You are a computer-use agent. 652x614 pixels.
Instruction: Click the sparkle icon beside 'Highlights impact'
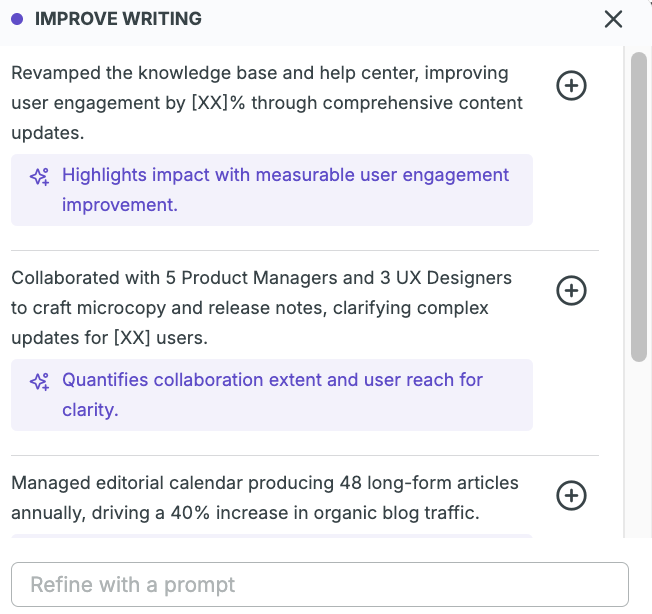click(40, 177)
